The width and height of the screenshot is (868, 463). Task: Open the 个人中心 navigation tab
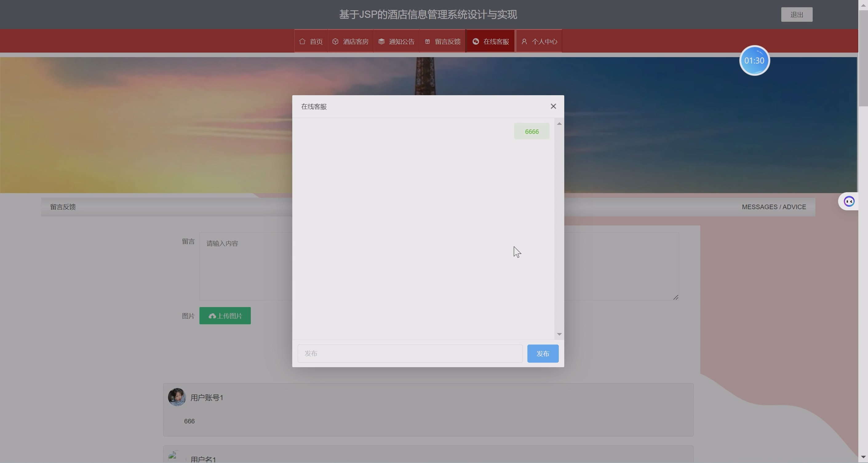[539, 41]
